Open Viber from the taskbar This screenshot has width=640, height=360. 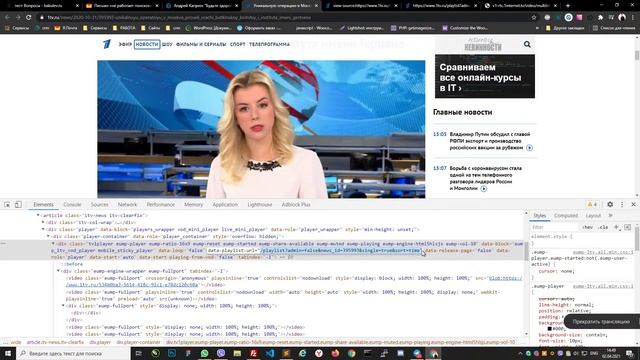tap(221, 353)
